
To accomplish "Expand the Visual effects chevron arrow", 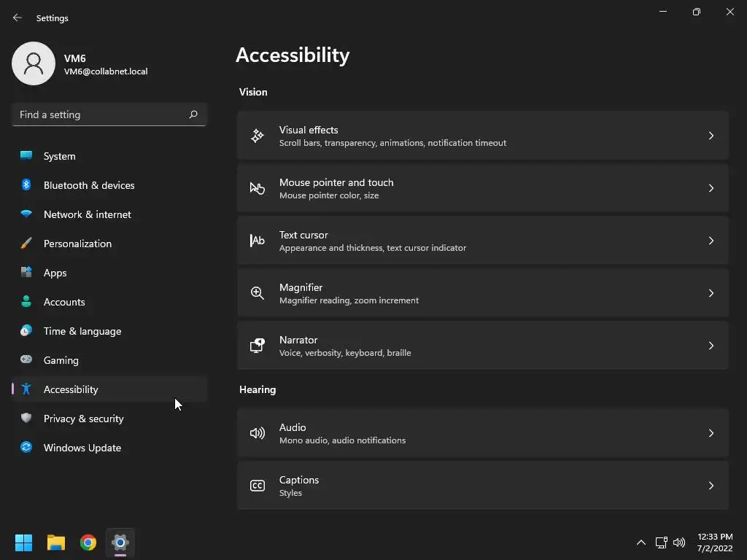I will click(x=711, y=136).
